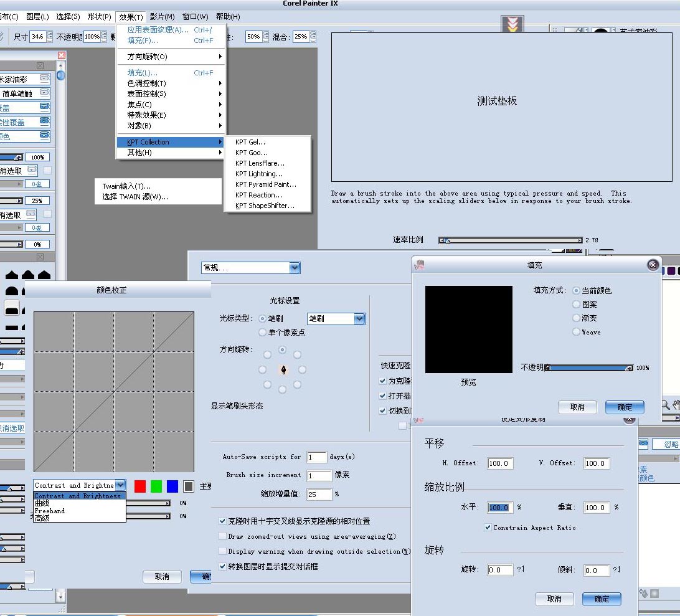Click 取消 in the 填充 dialog
This screenshot has width=680, height=616.
(577, 407)
